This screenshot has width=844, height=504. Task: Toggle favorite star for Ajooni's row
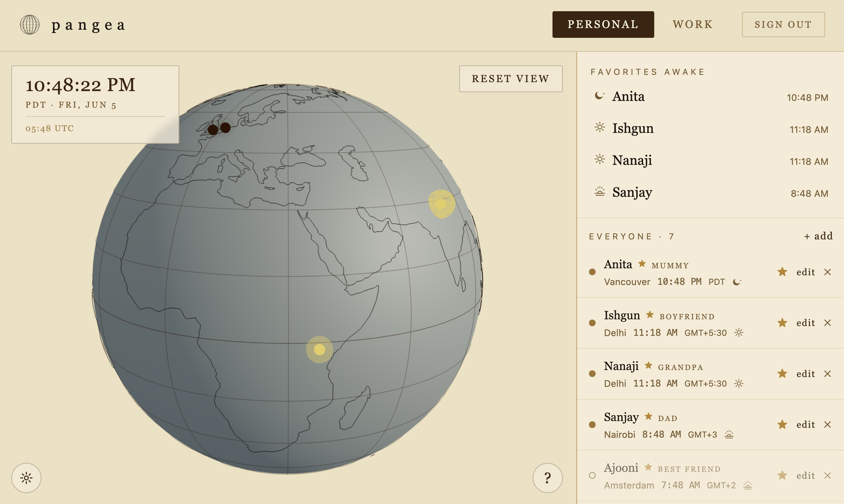(782, 475)
